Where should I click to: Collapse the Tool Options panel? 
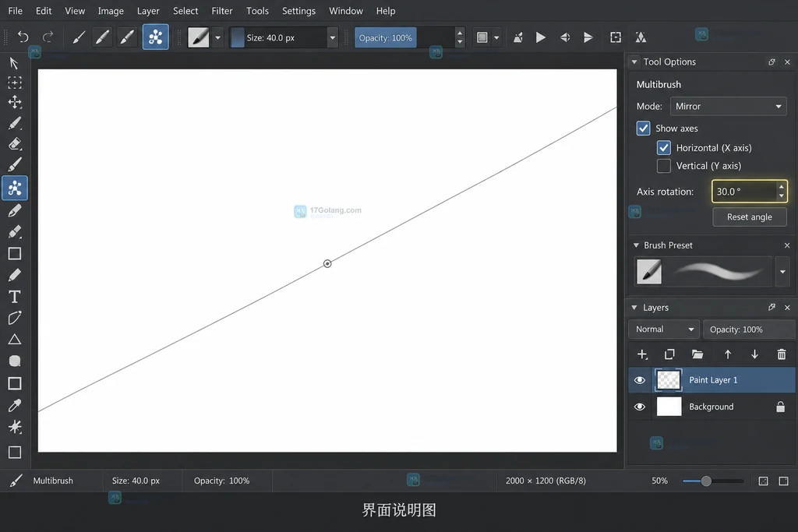click(634, 62)
